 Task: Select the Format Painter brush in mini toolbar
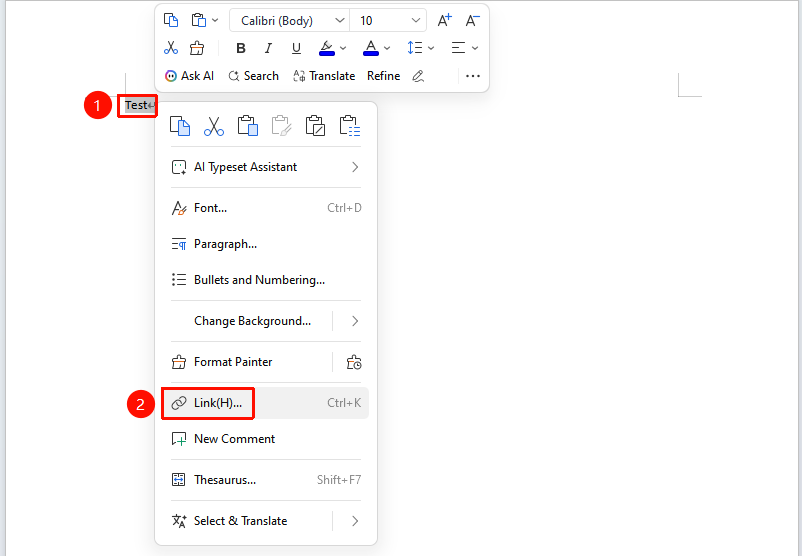196,48
